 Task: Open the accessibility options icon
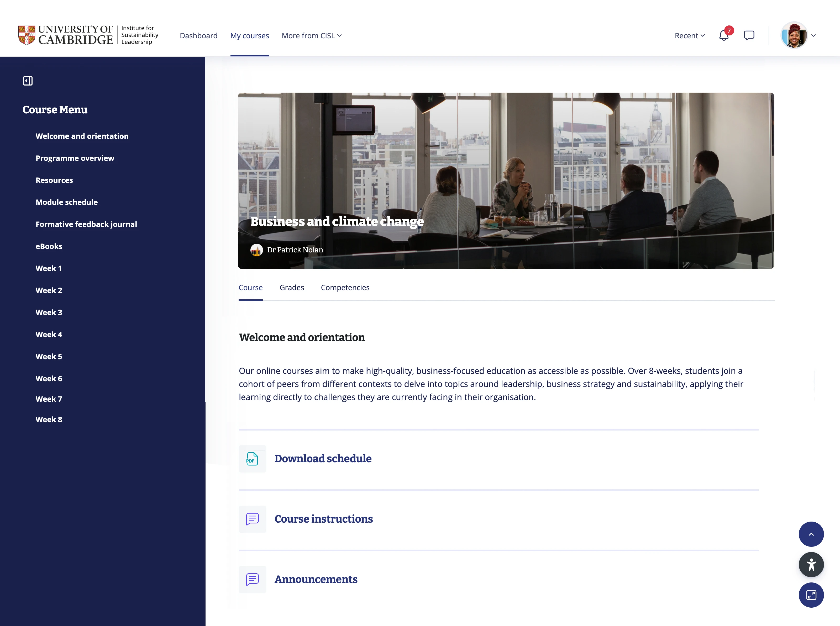click(x=811, y=565)
